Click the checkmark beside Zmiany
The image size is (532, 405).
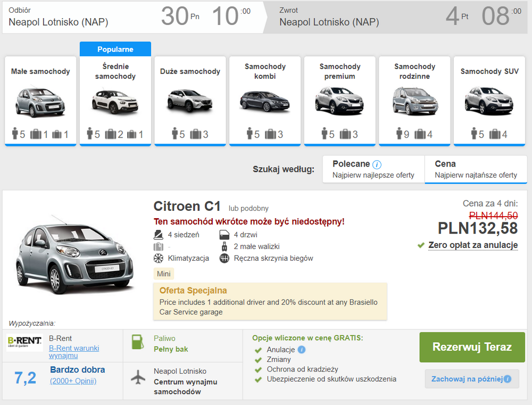coord(258,360)
